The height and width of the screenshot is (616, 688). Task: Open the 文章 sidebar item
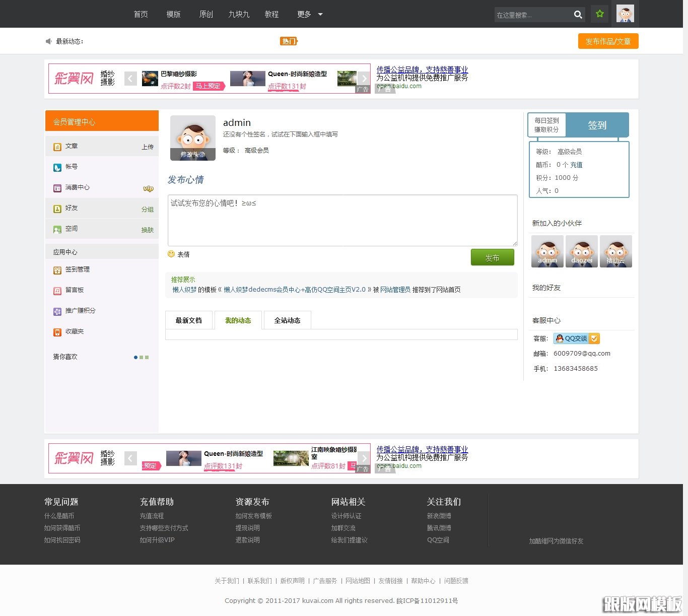click(x=72, y=146)
